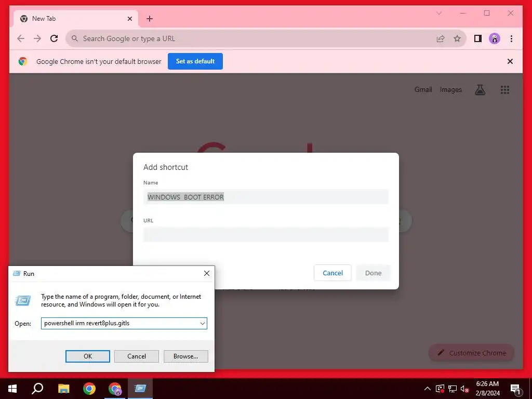
Task: Open File Explorer from taskbar
Action: [x=63, y=389]
